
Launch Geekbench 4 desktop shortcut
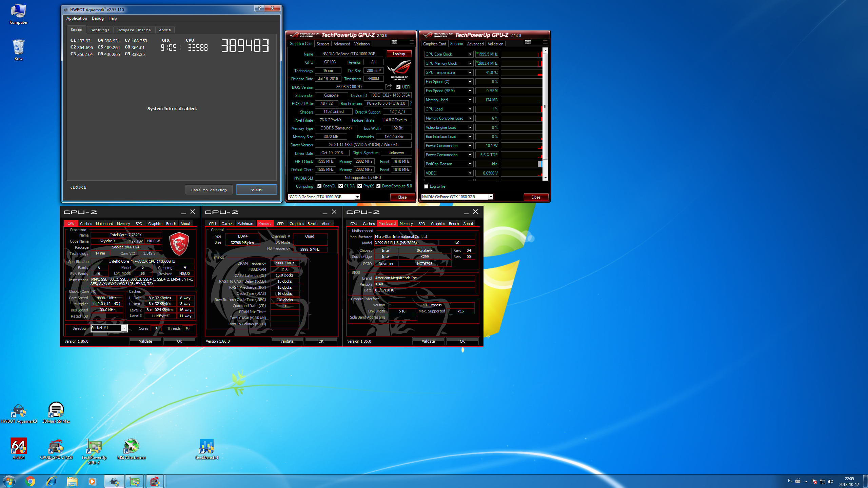[x=207, y=449]
